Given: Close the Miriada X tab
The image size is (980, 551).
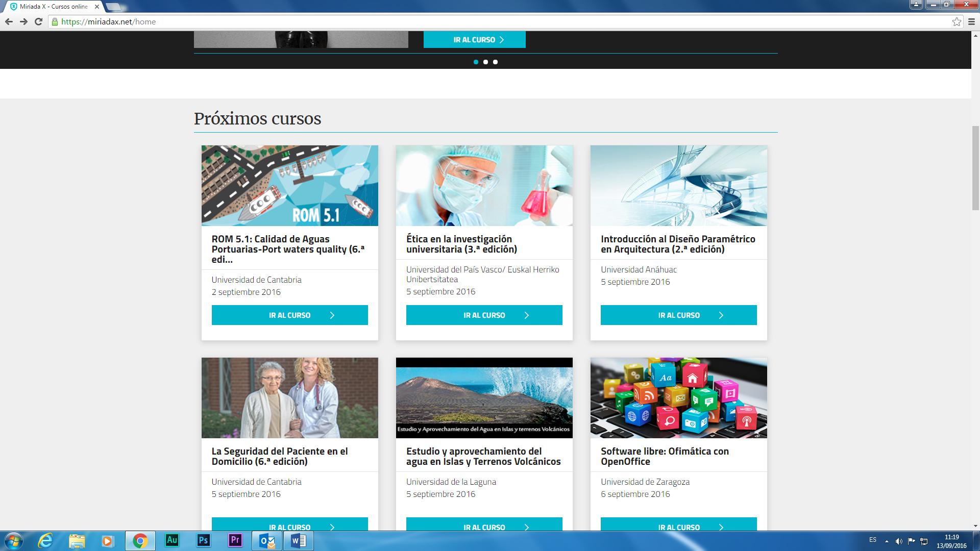Looking at the screenshot, I should tap(97, 7).
